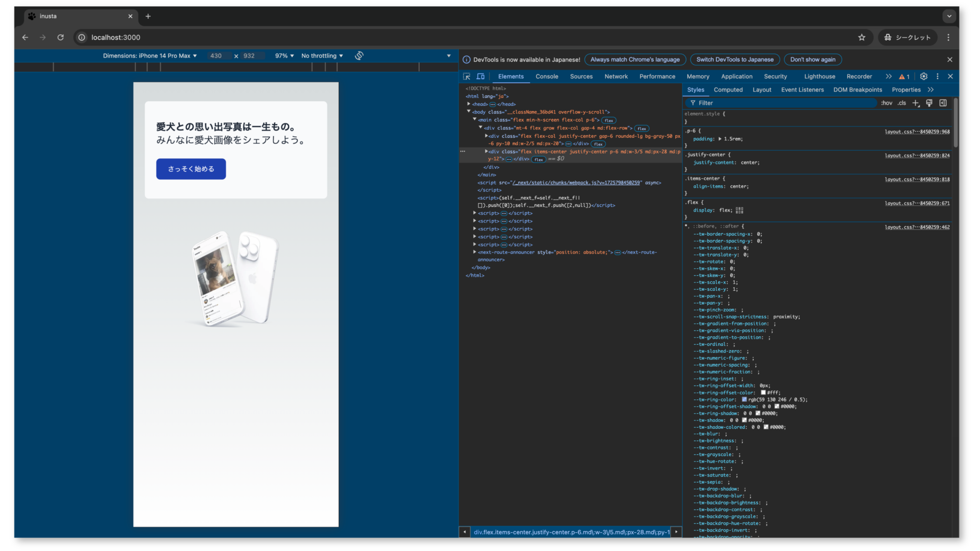The width and height of the screenshot is (980, 551).
Task: Open the tab search dropdown in Chrome
Action: pos(949,16)
